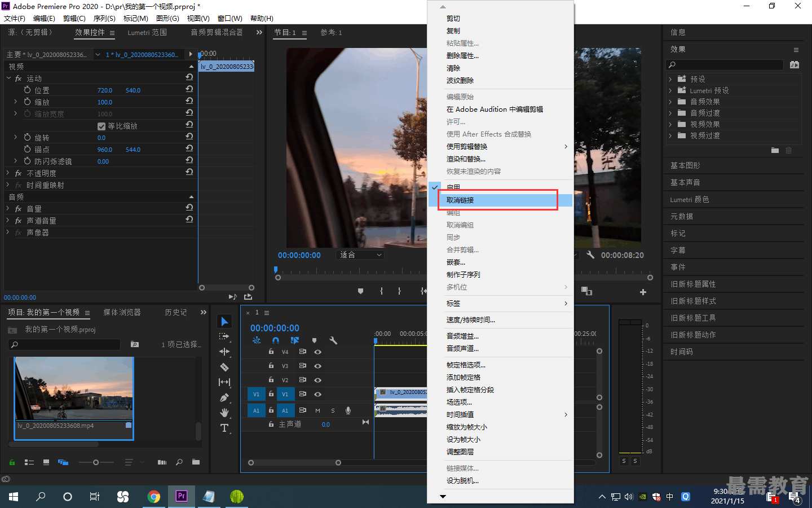812x508 pixels.
Task: Reset the 不透明度 effect
Action: (x=189, y=172)
